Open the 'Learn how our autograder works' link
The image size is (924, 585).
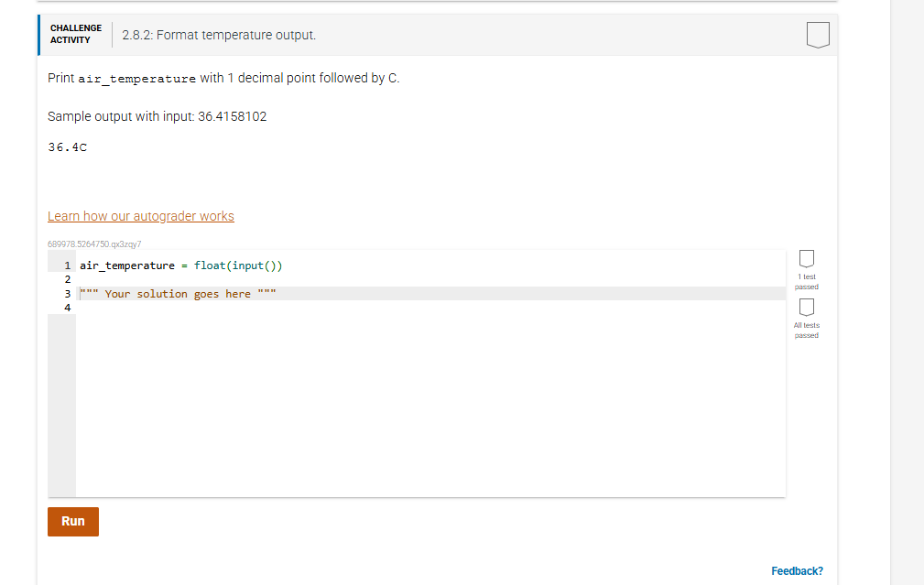(140, 215)
